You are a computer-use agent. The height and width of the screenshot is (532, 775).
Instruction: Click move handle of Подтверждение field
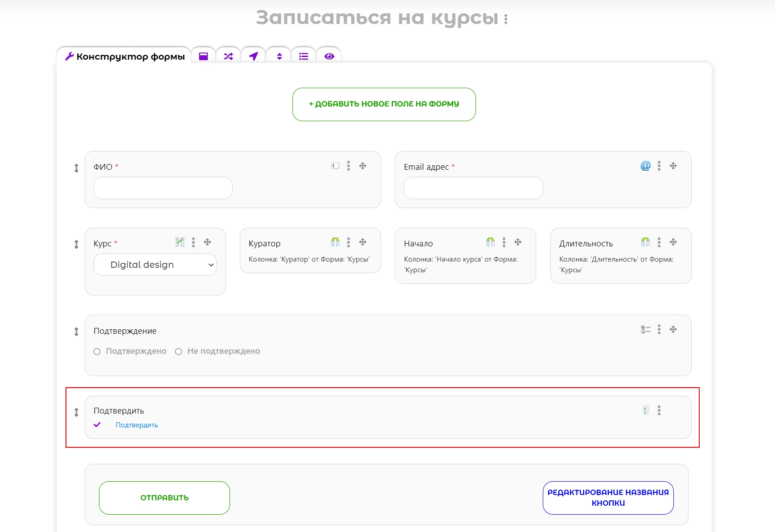click(673, 329)
